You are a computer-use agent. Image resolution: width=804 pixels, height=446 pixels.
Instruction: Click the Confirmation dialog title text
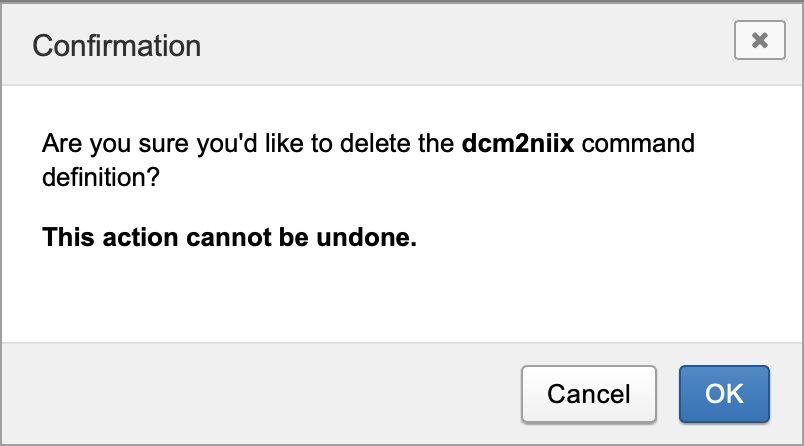[117, 45]
